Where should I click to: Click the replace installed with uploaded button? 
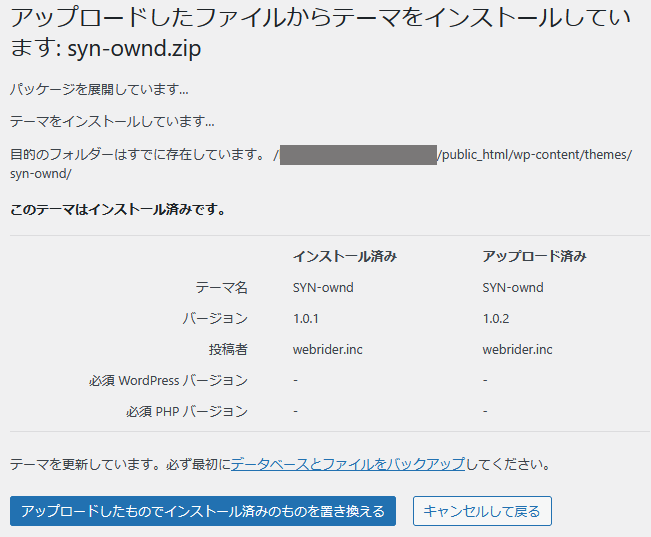[x=203, y=511]
